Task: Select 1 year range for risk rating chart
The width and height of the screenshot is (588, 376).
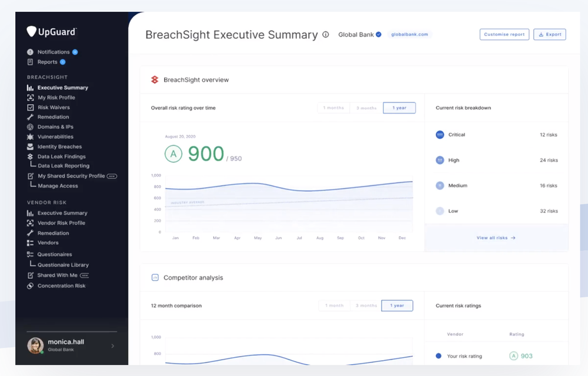Action: (399, 108)
